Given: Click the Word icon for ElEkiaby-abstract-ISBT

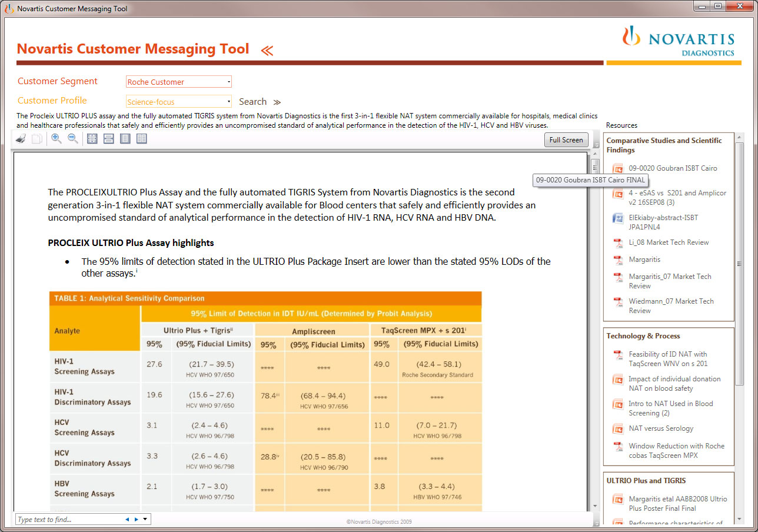Looking at the screenshot, I should pyautogui.click(x=618, y=218).
